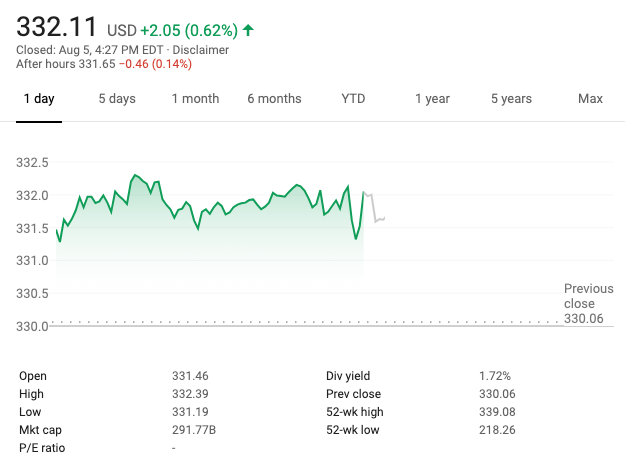Select the YTD range tab

coord(353,99)
